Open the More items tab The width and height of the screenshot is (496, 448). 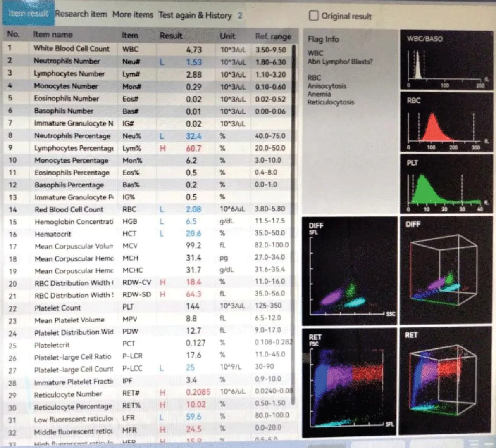[133, 15]
